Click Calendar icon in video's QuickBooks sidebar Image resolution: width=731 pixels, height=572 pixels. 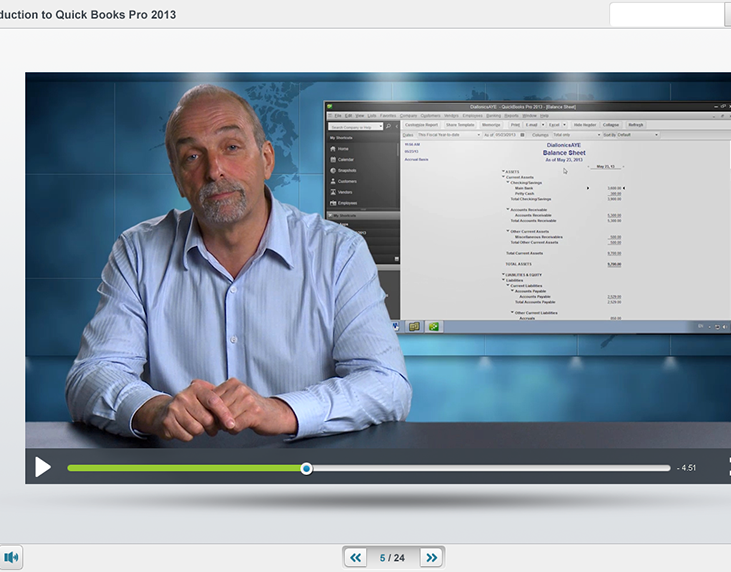click(333, 159)
